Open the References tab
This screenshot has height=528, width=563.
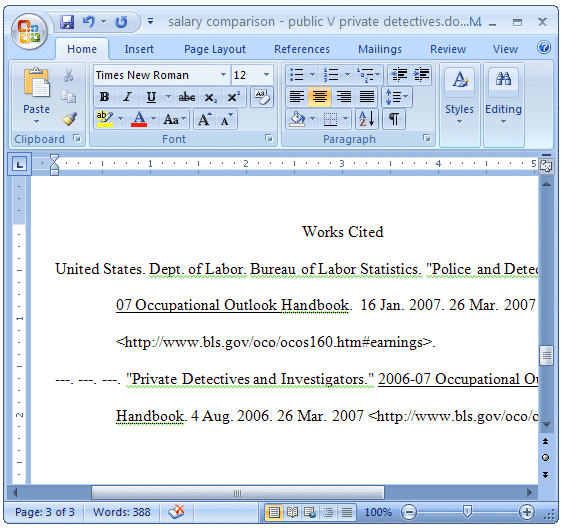click(302, 49)
